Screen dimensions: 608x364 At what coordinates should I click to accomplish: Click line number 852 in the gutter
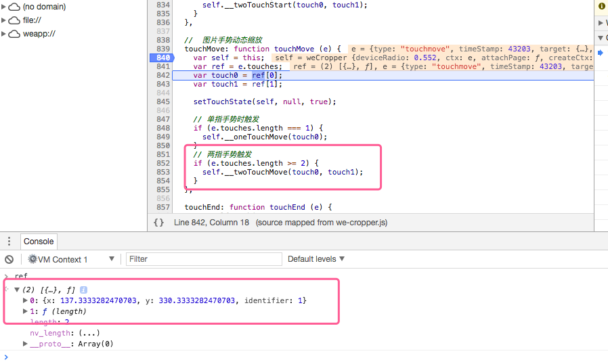click(163, 163)
